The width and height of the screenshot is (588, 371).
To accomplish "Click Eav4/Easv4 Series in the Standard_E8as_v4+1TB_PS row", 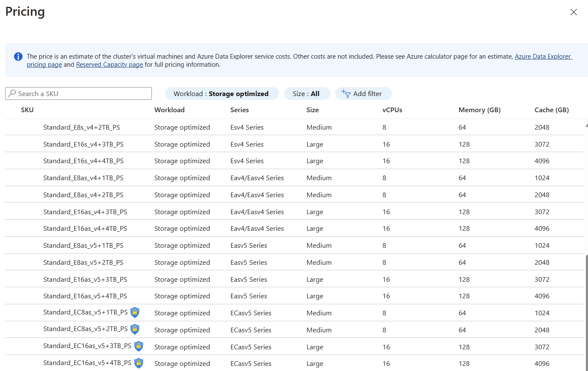I will (257, 178).
